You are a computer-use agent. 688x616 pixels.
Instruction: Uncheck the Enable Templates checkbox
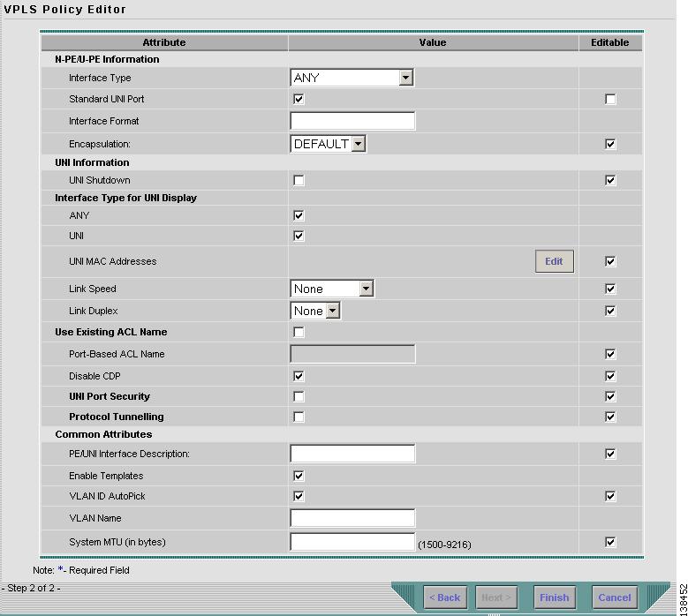click(299, 476)
